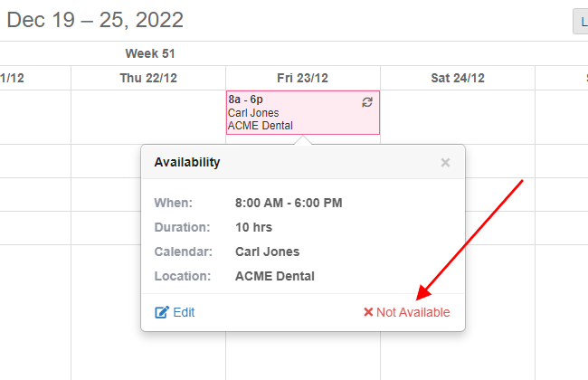This screenshot has width=588, height=380.
Task: Click the Fri 23/12 column header
Action: tap(303, 78)
